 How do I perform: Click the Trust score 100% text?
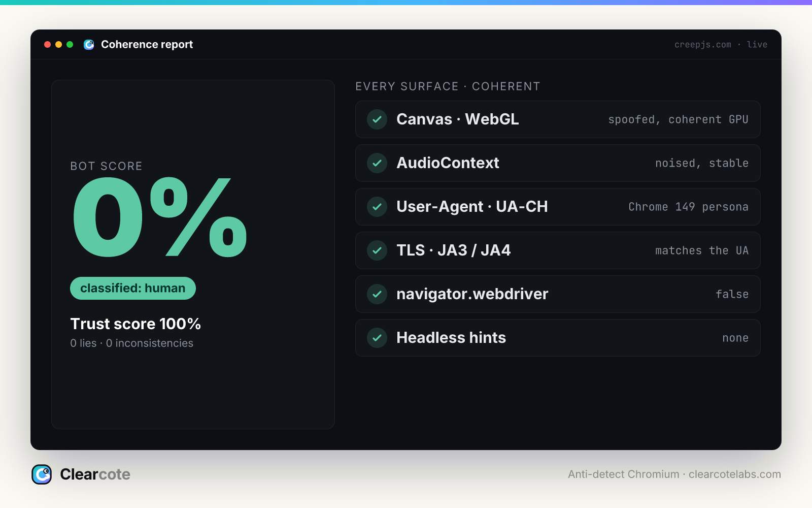[x=136, y=324]
